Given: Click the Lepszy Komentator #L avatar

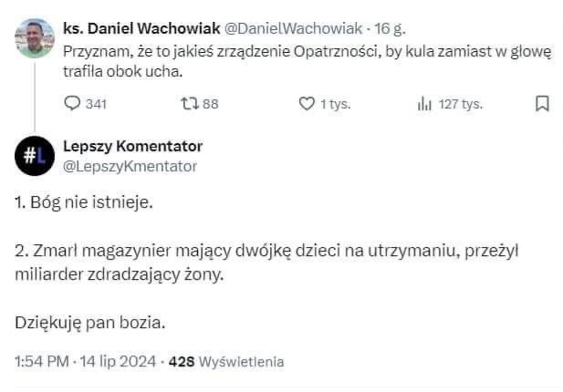Looking at the screenshot, I should (x=35, y=156).
